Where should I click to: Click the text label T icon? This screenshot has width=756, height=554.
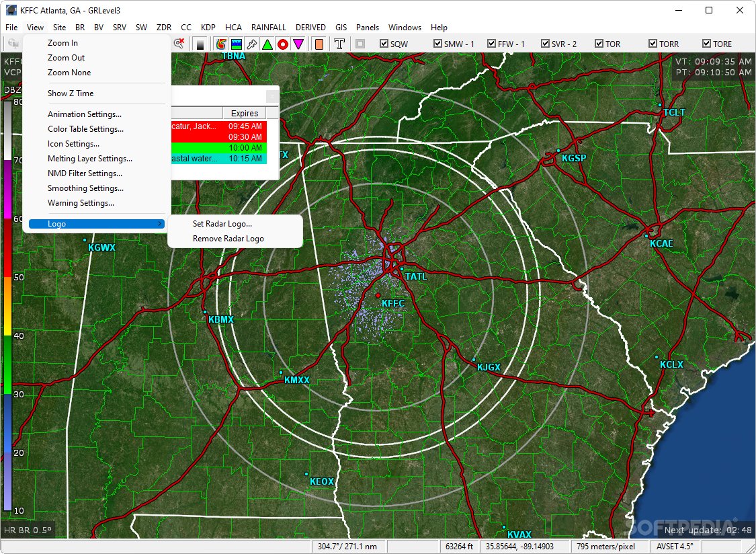tap(339, 44)
